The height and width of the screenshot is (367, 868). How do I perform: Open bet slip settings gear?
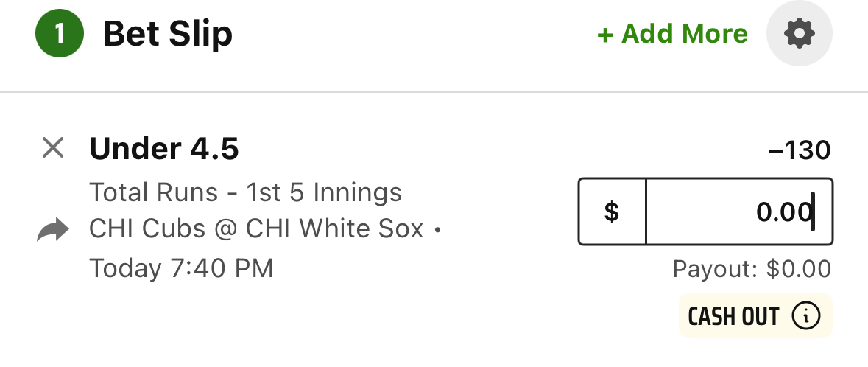[x=799, y=33]
